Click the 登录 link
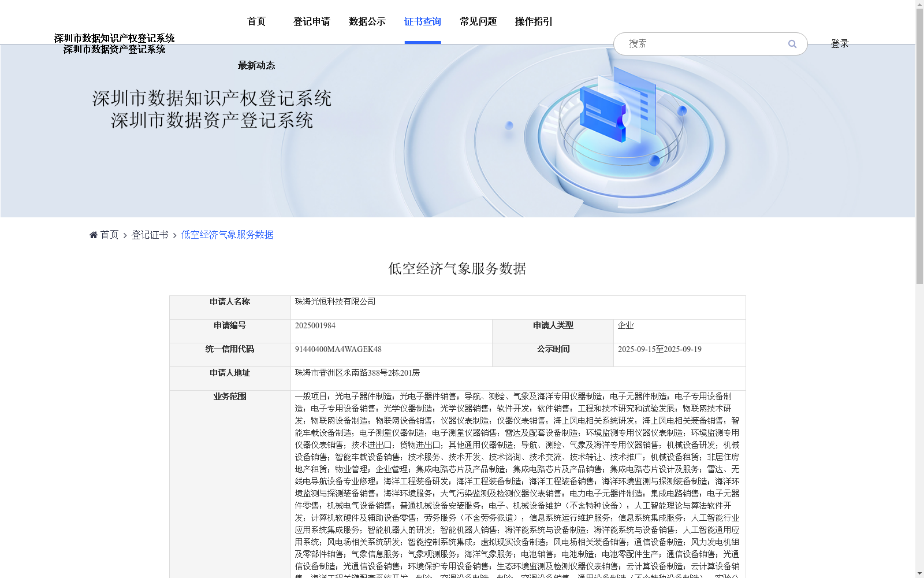 (x=840, y=43)
